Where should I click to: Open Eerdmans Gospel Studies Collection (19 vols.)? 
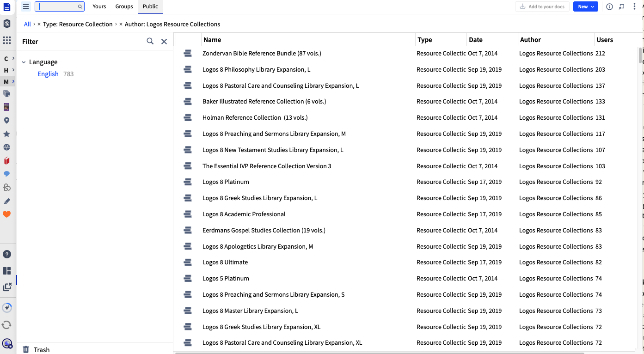[264, 231]
